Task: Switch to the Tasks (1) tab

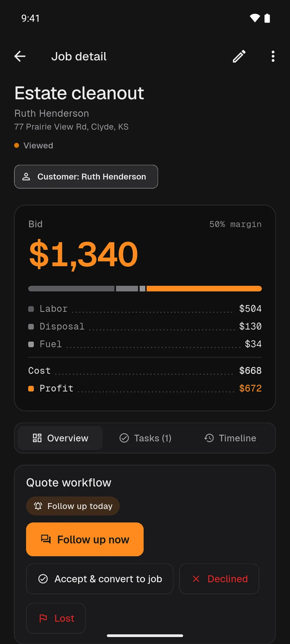Action: (x=145, y=438)
